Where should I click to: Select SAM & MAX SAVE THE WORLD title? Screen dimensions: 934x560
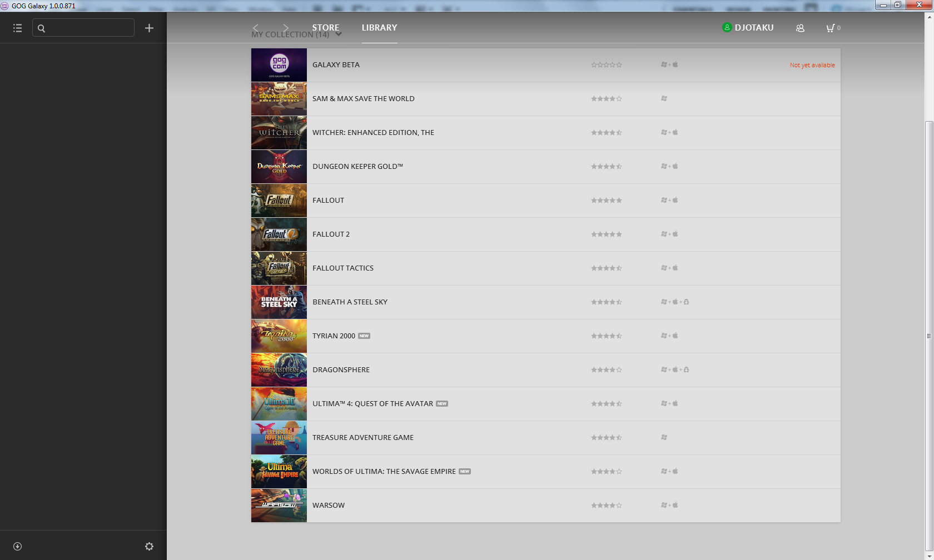364,99
